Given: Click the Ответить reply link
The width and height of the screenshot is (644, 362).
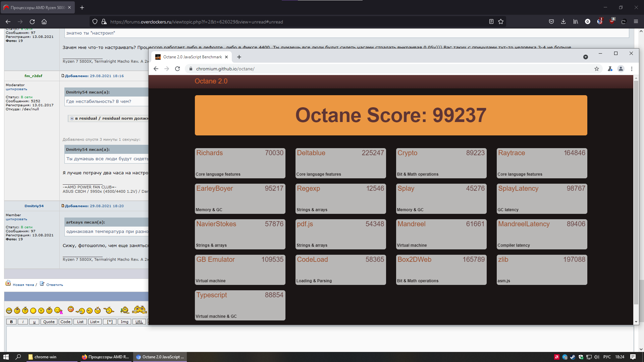Looking at the screenshot, I should point(54,285).
